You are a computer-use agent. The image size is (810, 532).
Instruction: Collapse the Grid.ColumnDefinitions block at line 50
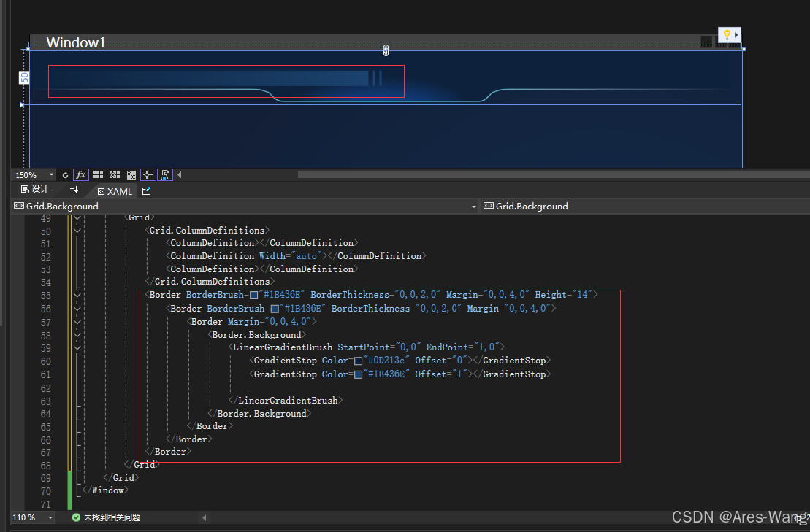(x=77, y=231)
